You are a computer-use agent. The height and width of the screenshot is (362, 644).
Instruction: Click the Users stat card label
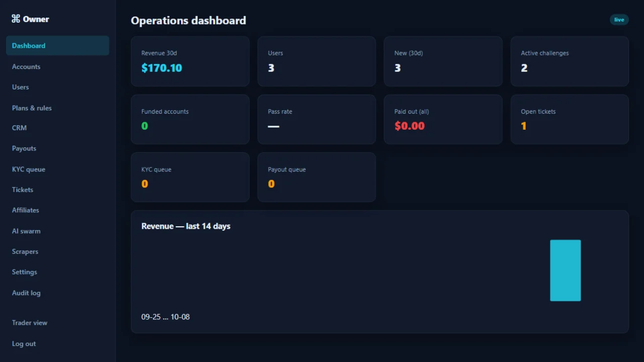[x=275, y=53]
